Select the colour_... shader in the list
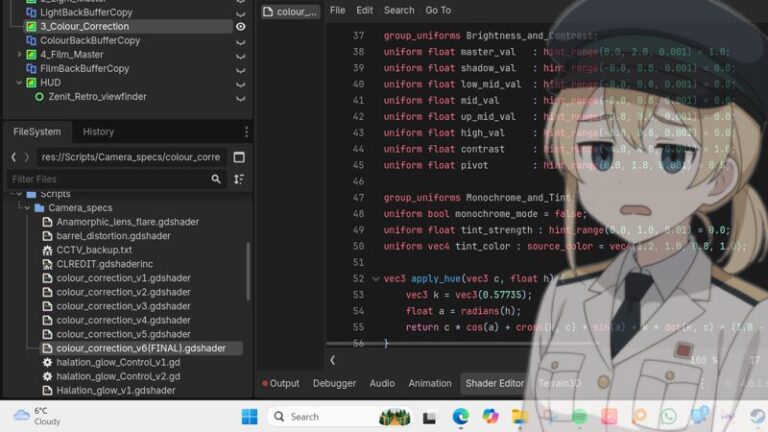This screenshot has height=432, width=768. point(291,12)
